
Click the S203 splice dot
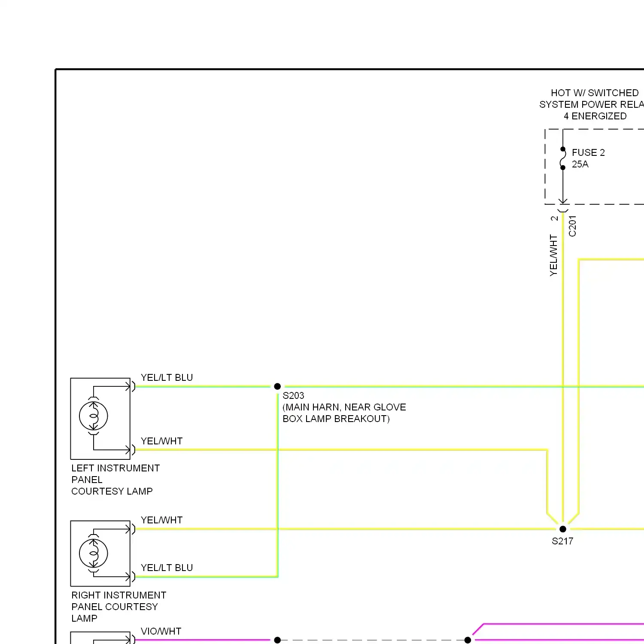point(277,386)
